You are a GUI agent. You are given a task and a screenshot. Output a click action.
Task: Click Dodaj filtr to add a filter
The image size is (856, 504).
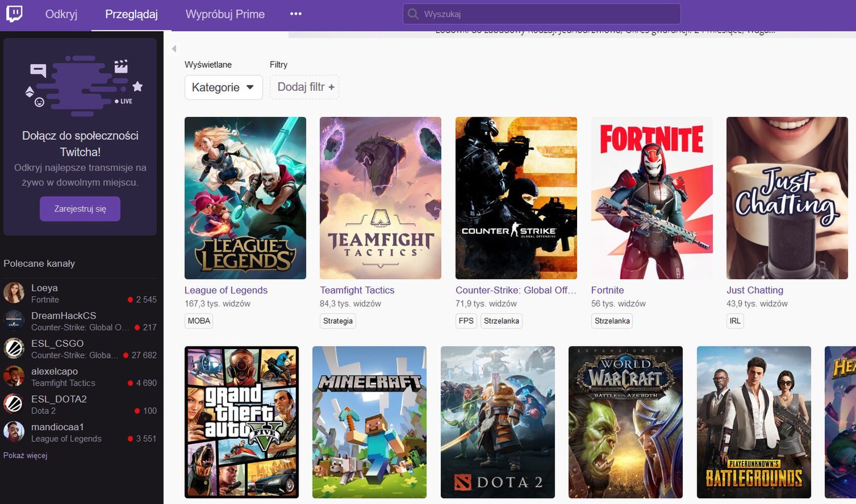point(304,87)
